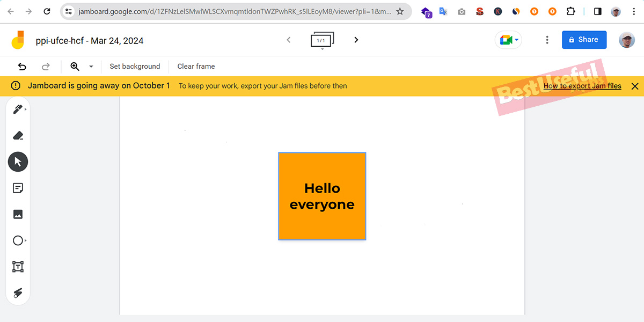Pick the Laser pointer tool
This screenshot has width=644, height=322.
(x=18, y=292)
